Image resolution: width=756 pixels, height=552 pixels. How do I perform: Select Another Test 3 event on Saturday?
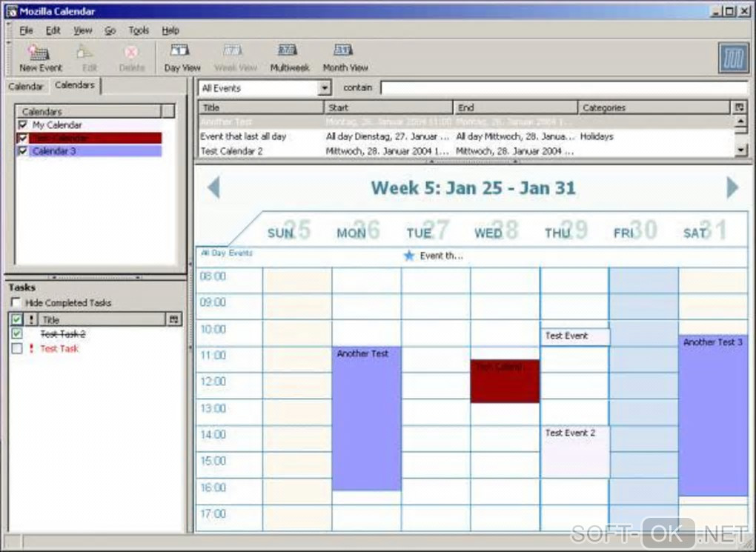713,415
